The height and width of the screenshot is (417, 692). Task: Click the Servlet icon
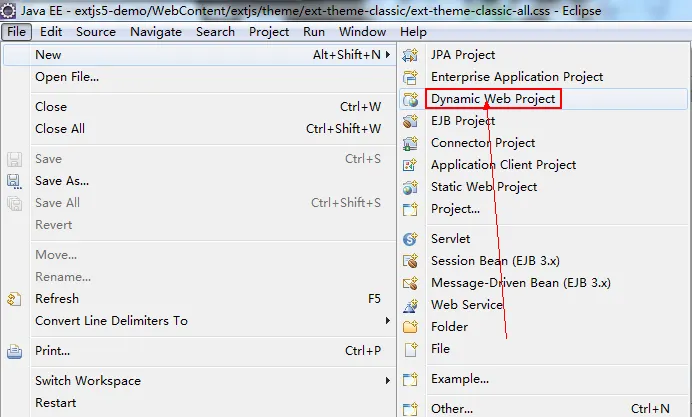tap(410, 239)
